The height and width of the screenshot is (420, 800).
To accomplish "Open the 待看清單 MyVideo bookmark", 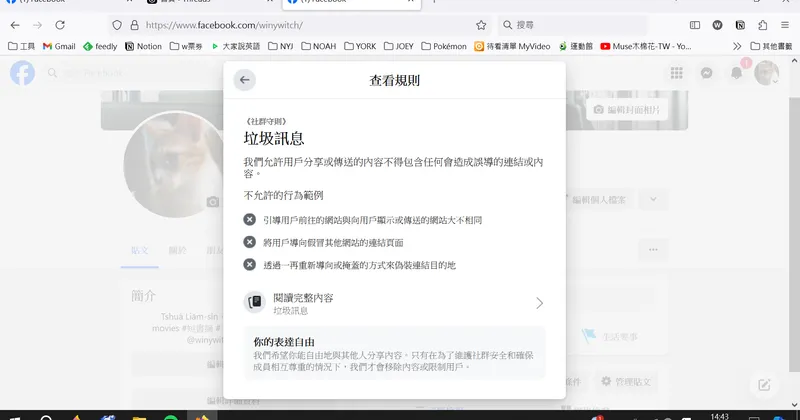I will click(512, 46).
